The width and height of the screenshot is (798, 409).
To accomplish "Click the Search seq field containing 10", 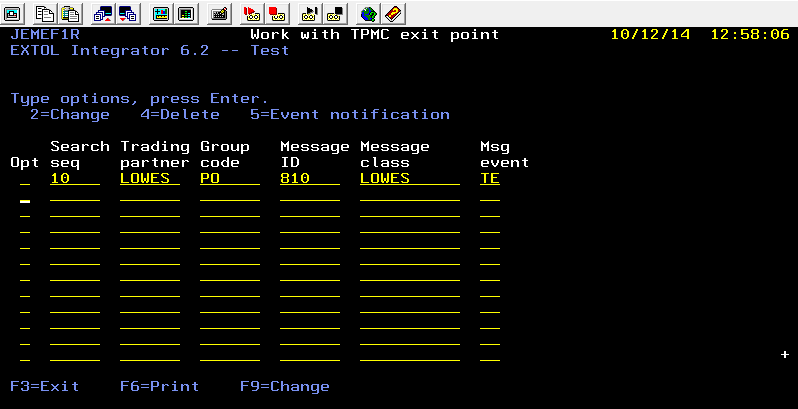I will tap(75, 179).
